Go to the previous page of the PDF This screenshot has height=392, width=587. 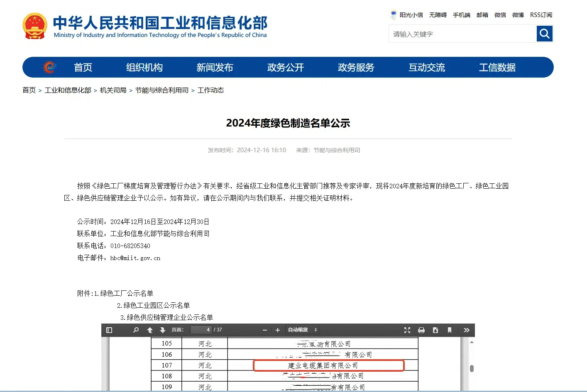coord(150,330)
